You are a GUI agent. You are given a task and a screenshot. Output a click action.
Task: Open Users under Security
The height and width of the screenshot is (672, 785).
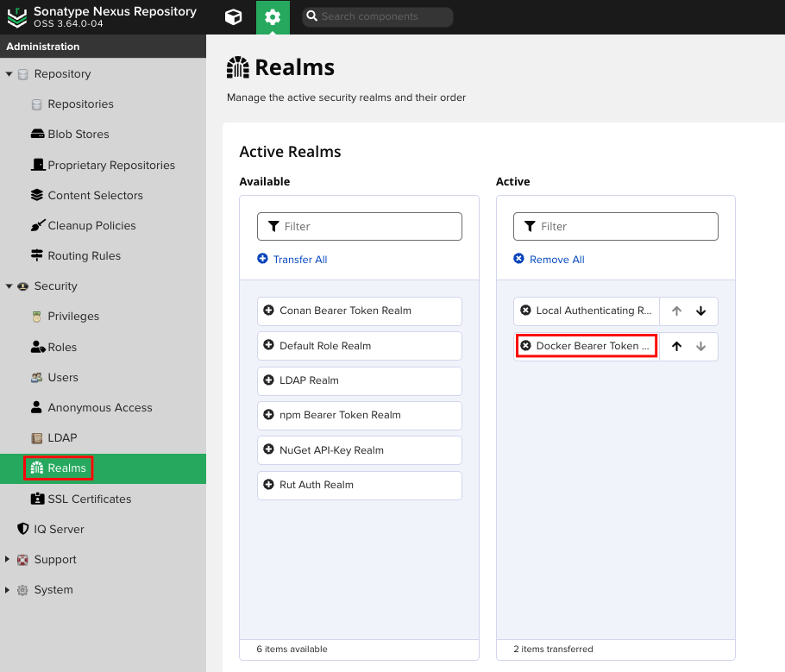tap(63, 378)
